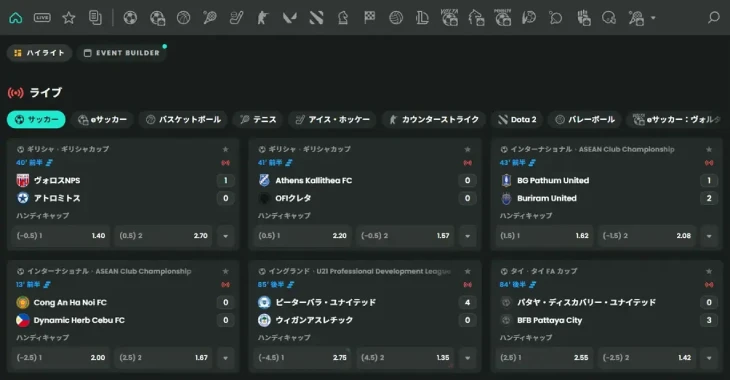Select the chess knight icon
This screenshot has height=380, width=730.
[343, 18]
